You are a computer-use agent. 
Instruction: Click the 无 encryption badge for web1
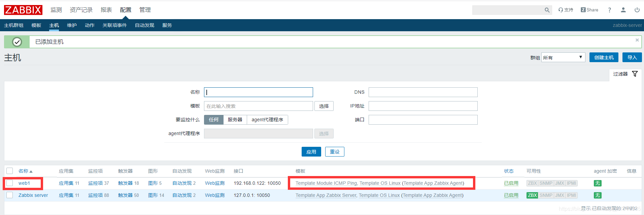598,183
